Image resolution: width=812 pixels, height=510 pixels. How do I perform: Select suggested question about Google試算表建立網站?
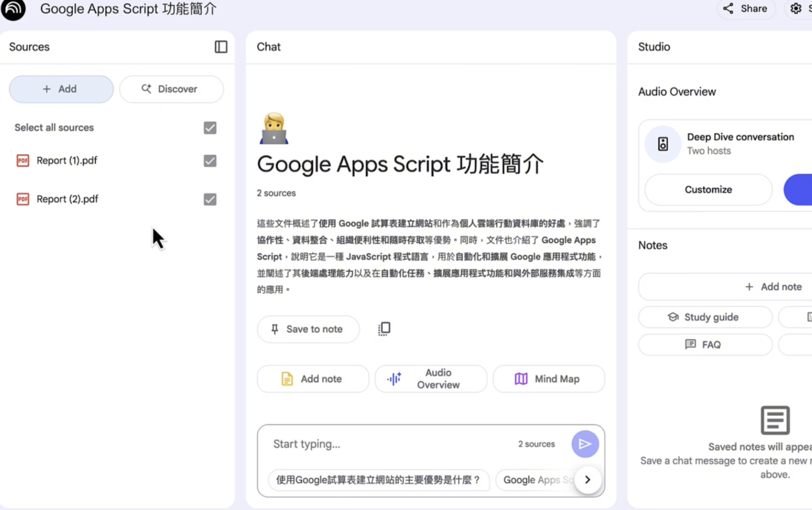click(x=379, y=480)
